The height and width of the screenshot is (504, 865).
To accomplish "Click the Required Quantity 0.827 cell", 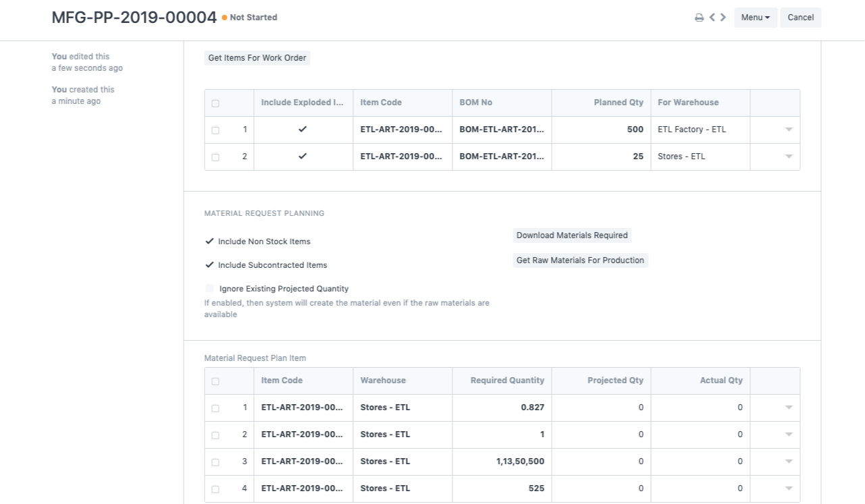I will (x=502, y=408).
